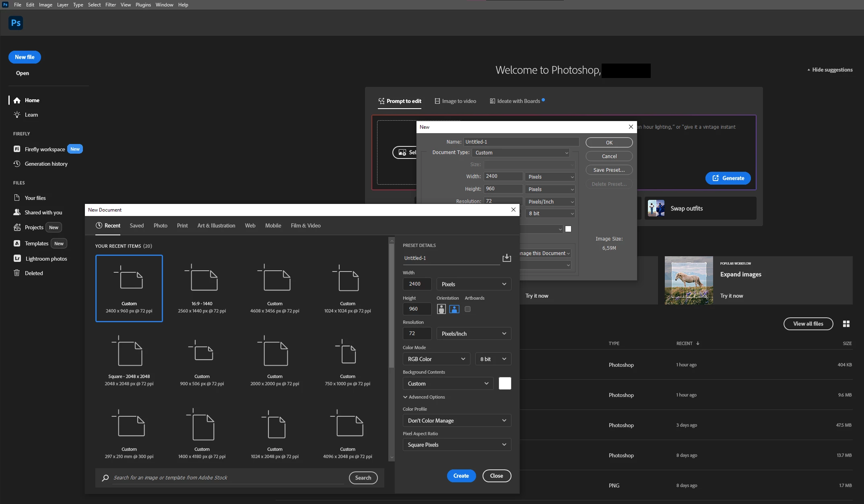Toggle the Artboards checkbox
The height and width of the screenshot is (504, 864).
coord(468,309)
